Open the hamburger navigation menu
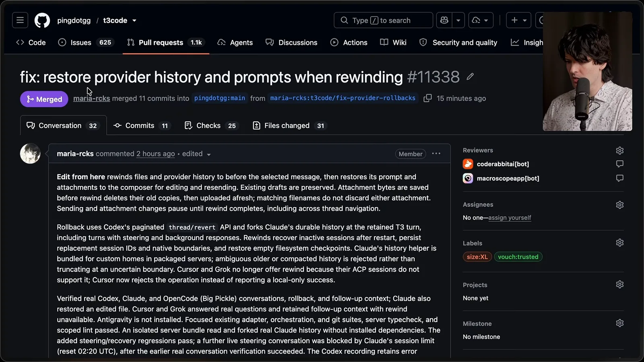The width and height of the screenshot is (644, 362). point(20,20)
